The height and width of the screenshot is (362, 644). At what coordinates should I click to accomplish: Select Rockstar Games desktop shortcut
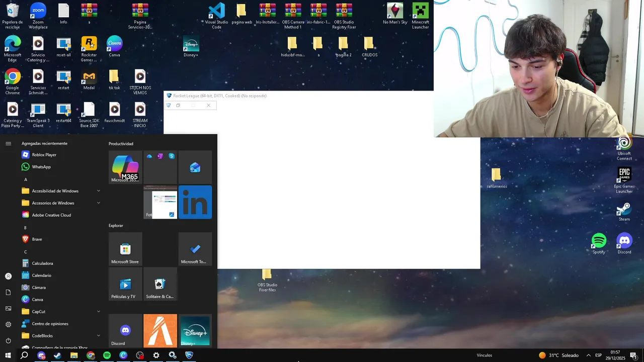tap(89, 49)
